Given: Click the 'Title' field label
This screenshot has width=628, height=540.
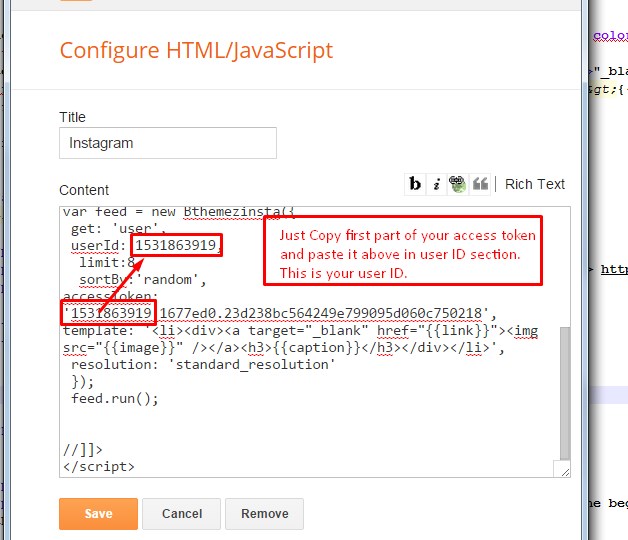Looking at the screenshot, I should (72, 117).
